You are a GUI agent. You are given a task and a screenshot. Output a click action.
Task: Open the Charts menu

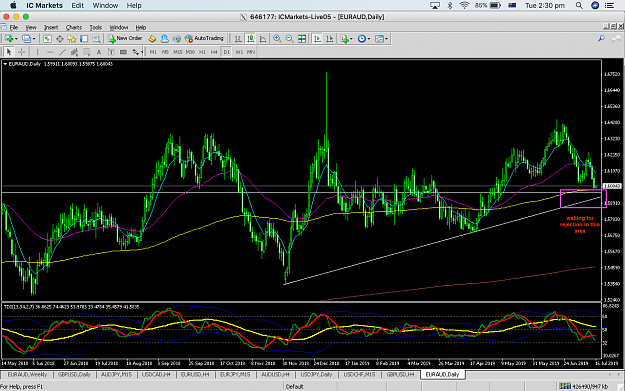click(x=74, y=28)
